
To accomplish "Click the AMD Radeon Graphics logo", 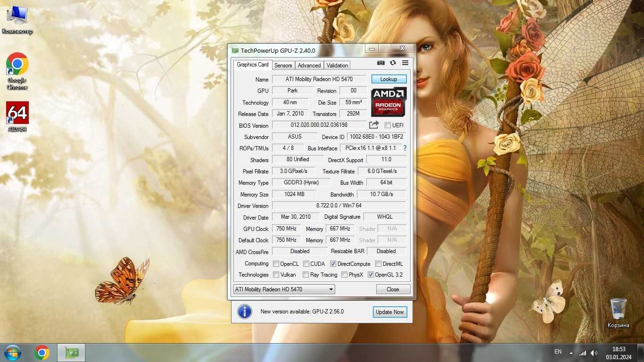I will tap(389, 102).
